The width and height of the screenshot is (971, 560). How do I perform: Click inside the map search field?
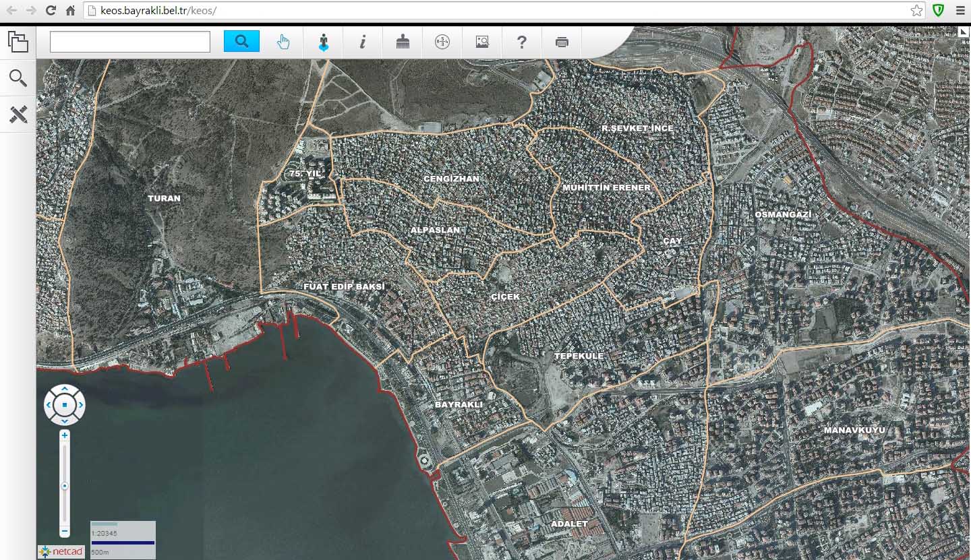click(130, 42)
